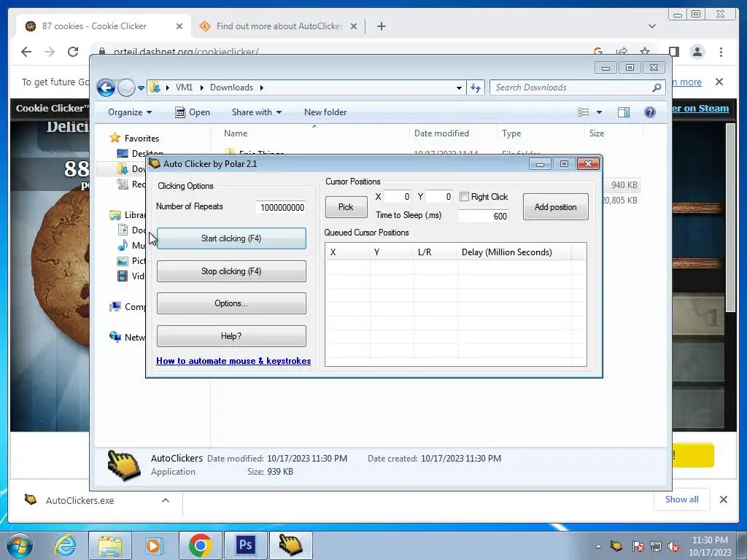747x560 pixels.
Task: Focus the Number of Repeats field
Action: [281, 208]
